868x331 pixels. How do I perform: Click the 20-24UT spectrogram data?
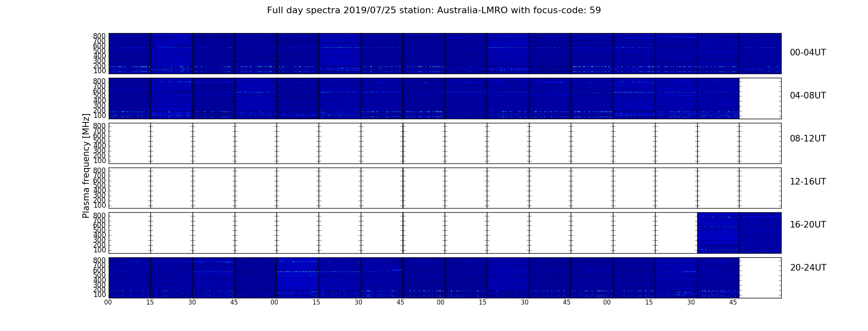[x=424, y=278]
